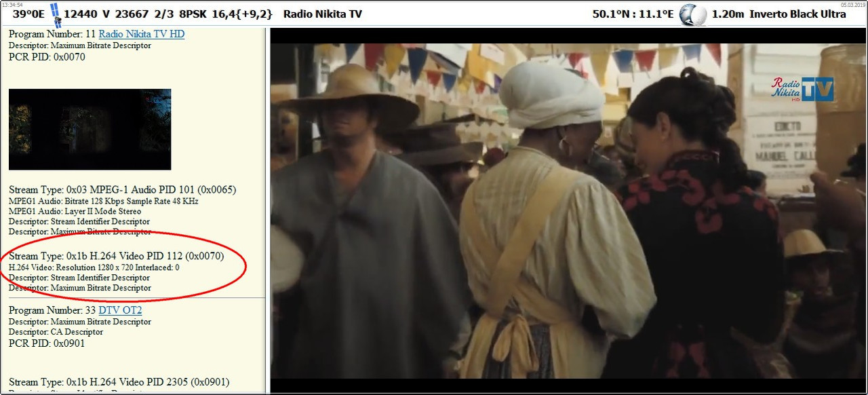Select the 39°0E satellite position text
This screenshot has height=395, width=868.
click(x=28, y=14)
